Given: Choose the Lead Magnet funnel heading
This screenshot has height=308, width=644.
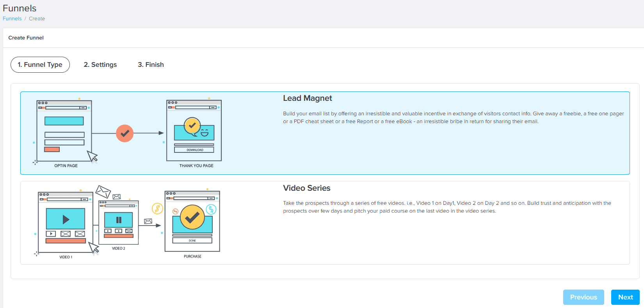Looking at the screenshot, I should [307, 98].
